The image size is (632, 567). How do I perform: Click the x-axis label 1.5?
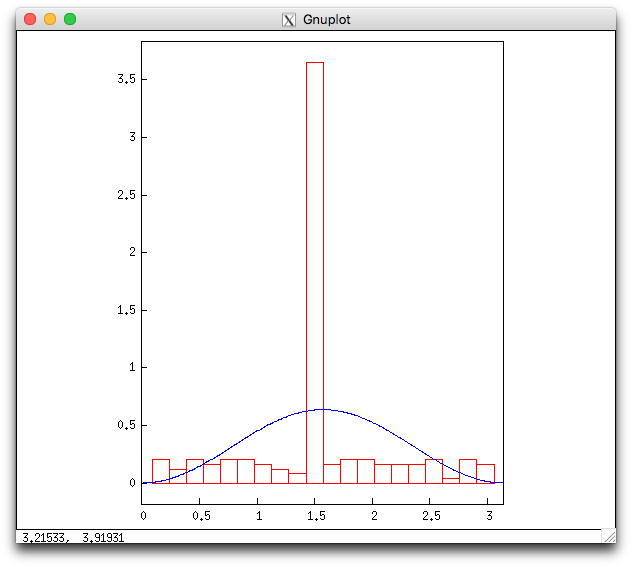(x=316, y=516)
